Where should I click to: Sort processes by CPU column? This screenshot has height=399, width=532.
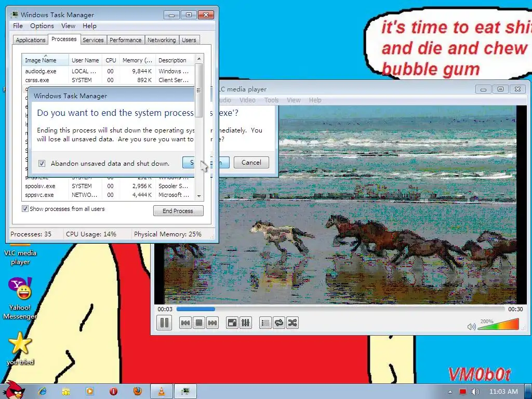pyautogui.click(x=111, y=60)
